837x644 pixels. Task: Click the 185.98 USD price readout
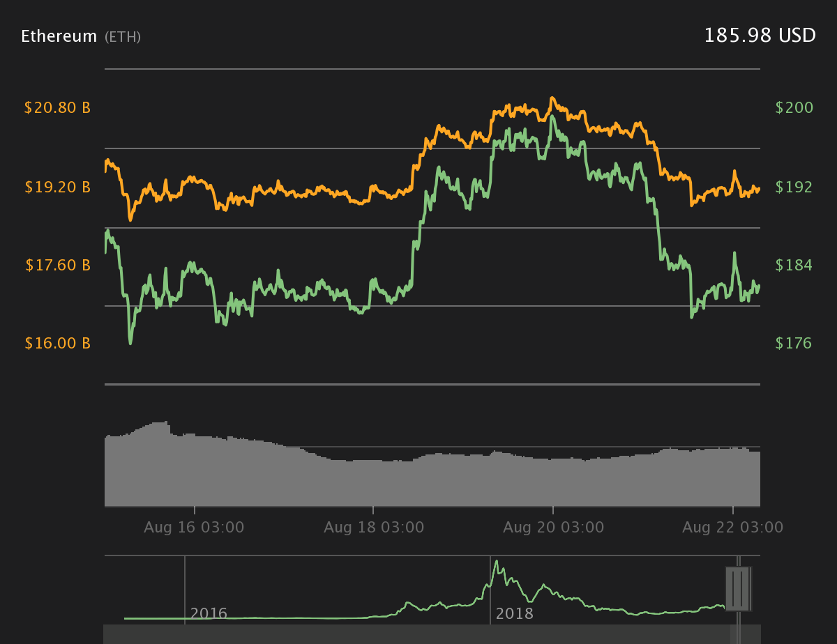click(760, 36)
